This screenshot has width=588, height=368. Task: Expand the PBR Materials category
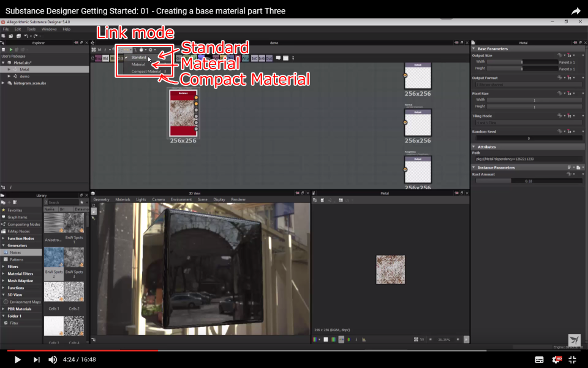[x=4, y=309]
